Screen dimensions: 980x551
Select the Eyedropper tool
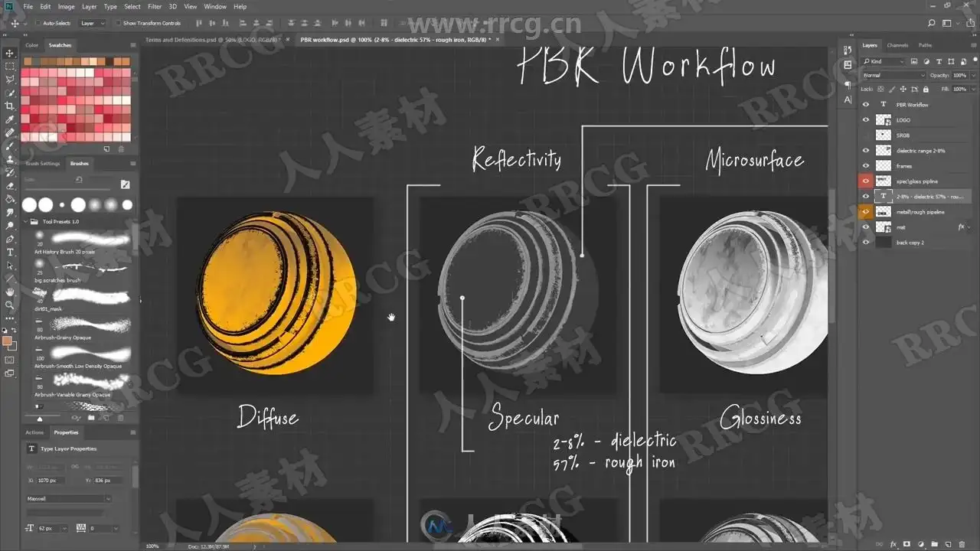pyautogui.click(x=10, y=119)
